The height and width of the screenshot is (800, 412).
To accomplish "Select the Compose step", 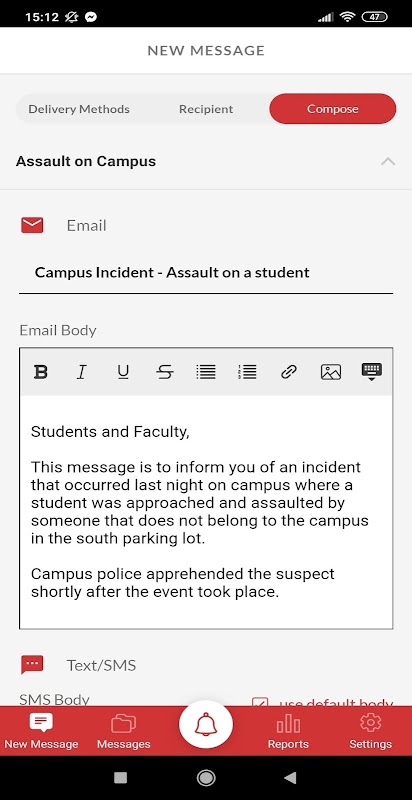I will [x=332, y=109].
